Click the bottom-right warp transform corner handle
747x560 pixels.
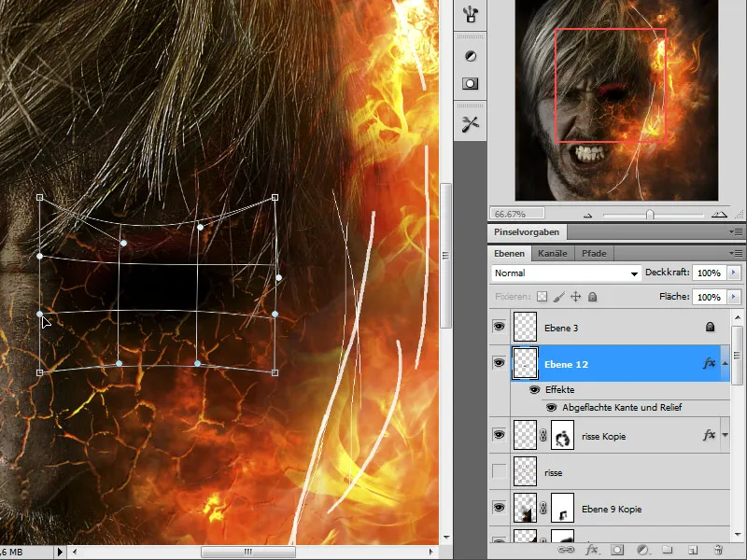pos(275,372)
